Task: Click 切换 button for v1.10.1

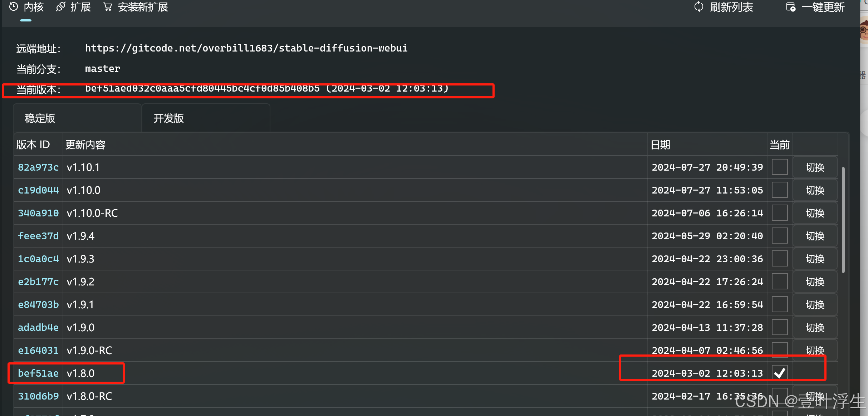Action: (x=815, y=167)
